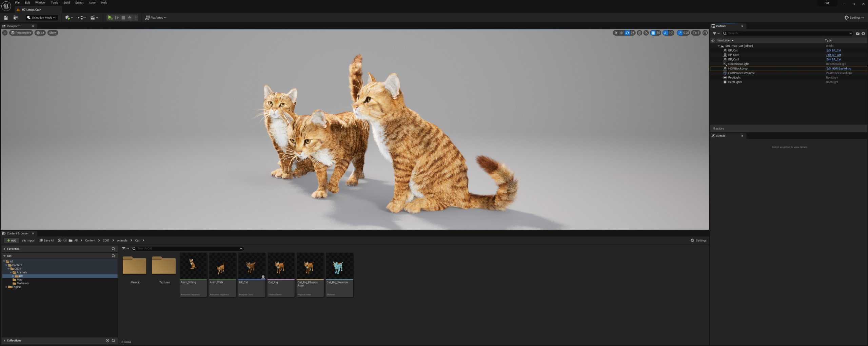Viewport: 868px width, 346px height.
Task: Toggle the world/local coordinate system globe icon
Action: [x=639, y=33]
